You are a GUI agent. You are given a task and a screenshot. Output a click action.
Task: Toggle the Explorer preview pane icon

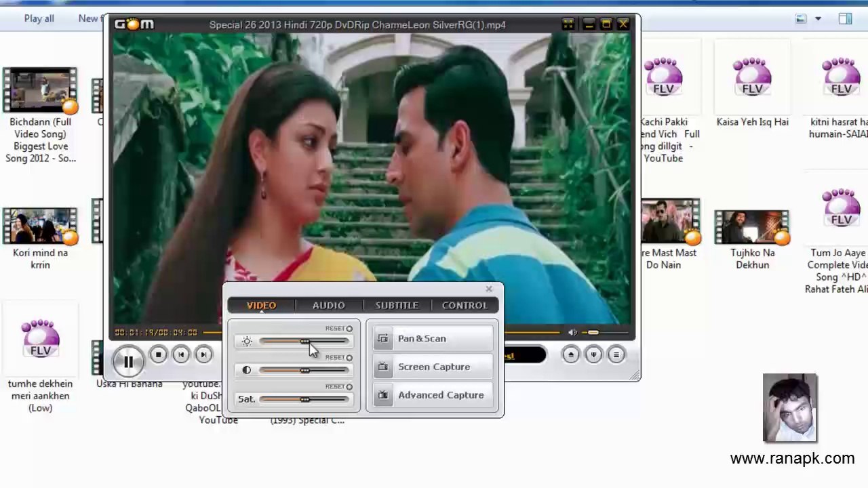(845, 19)
